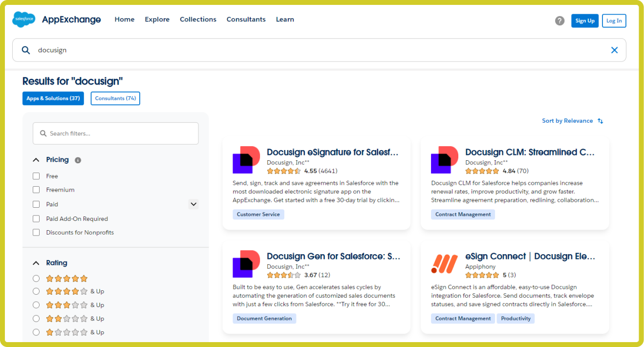This screenshot has height=347, width=644.
Task: Check Discounts for Nonprofits filter
Action: (36, 233)
